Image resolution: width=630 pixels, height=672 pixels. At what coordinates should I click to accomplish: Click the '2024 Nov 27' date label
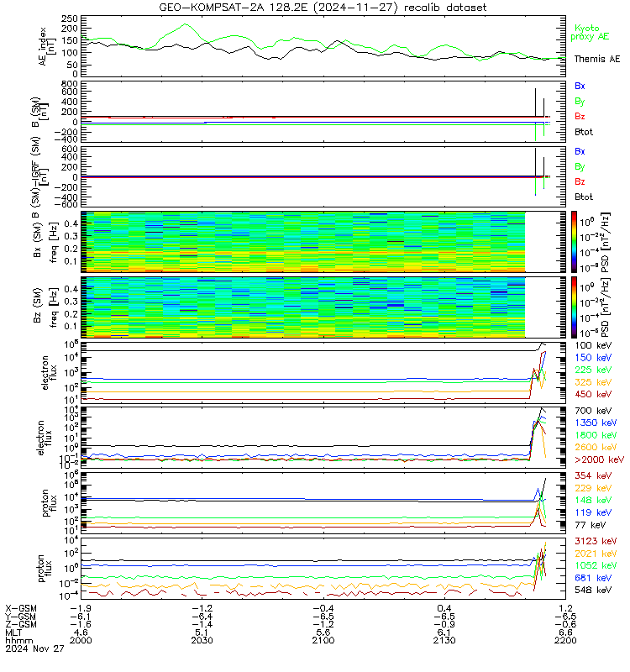34,648
